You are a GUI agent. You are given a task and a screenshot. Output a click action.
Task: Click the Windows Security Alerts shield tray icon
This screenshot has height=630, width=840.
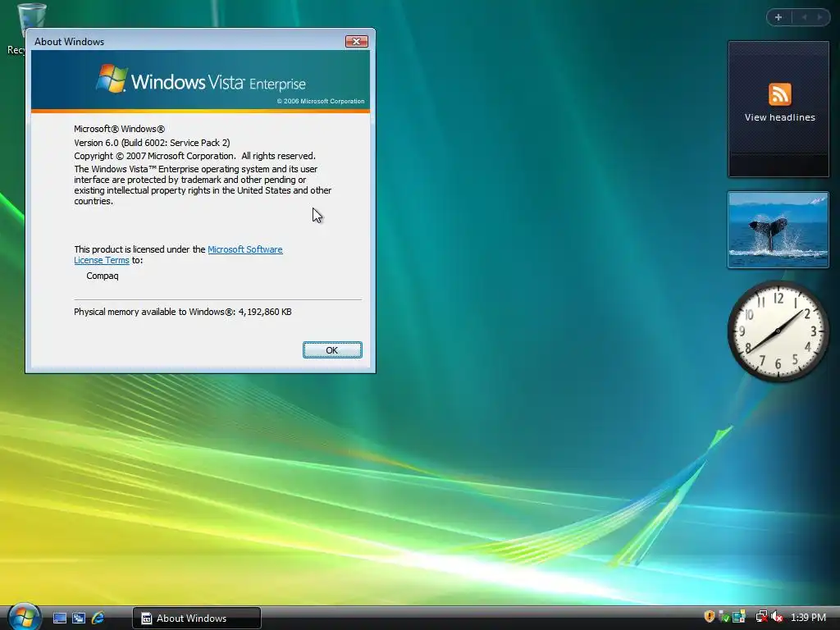(x=710, y=617)
